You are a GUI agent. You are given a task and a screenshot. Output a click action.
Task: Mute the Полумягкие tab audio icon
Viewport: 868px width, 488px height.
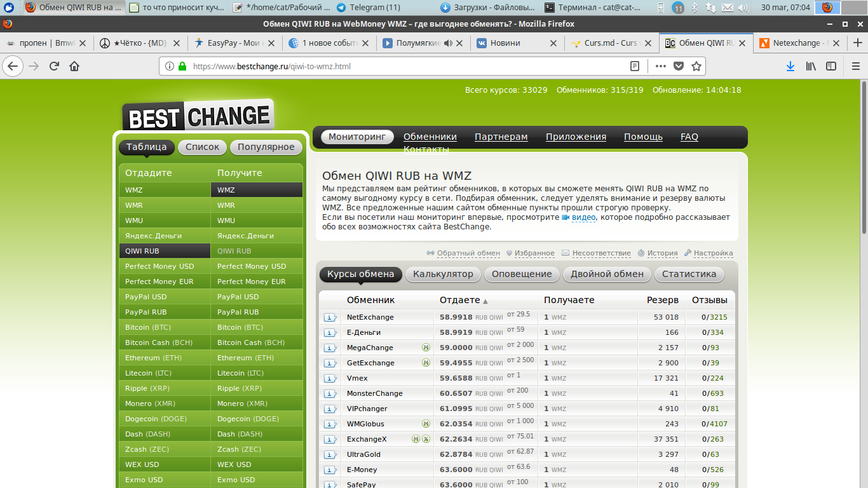[448, 43]
